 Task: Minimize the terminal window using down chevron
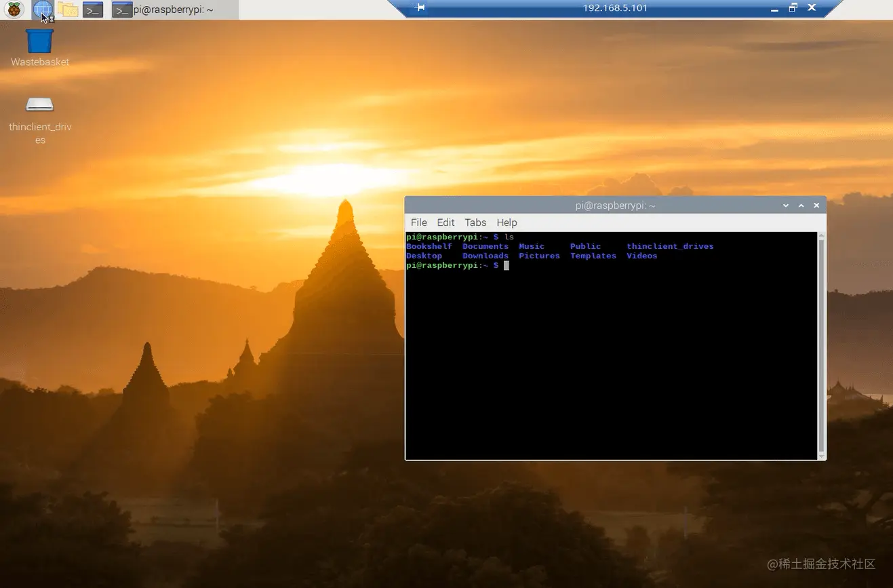pos(786,205)
